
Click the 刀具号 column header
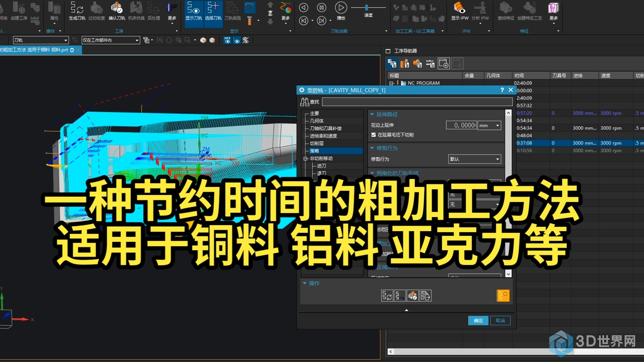click(560, 75)
